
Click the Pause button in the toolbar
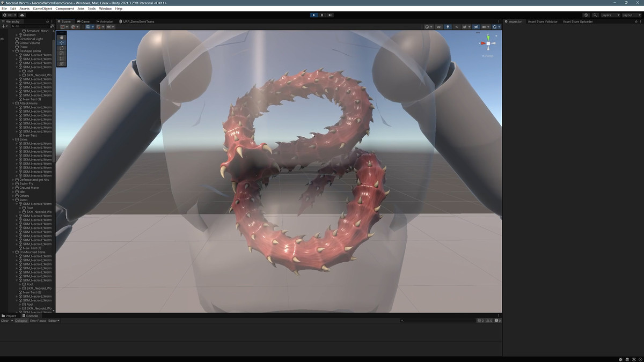pyautogui.click(x=322, y=15)
